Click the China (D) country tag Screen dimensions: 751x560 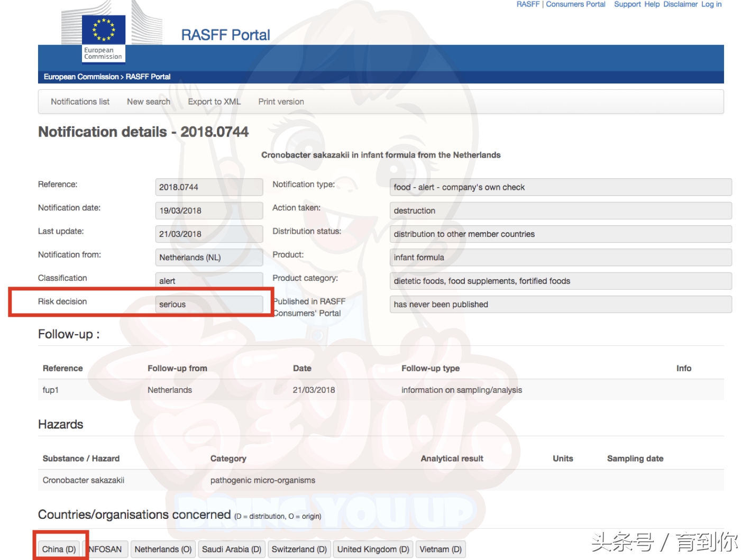tap(59, 549)
